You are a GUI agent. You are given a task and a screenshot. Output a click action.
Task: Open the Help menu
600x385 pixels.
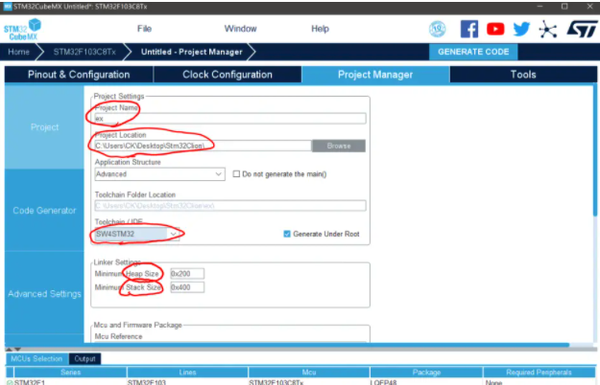320,29
